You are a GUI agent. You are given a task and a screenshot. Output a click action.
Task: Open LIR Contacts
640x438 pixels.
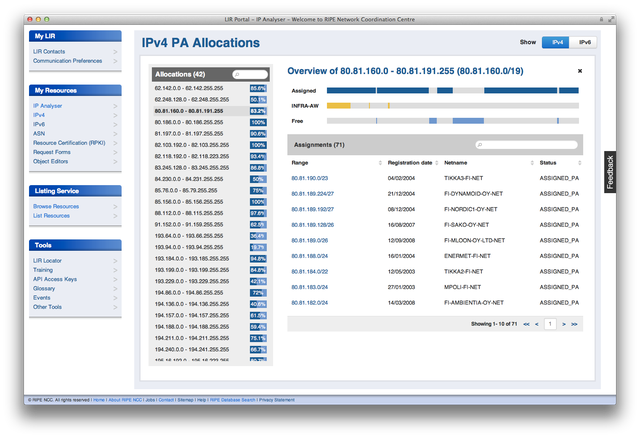tap(49, 51)
